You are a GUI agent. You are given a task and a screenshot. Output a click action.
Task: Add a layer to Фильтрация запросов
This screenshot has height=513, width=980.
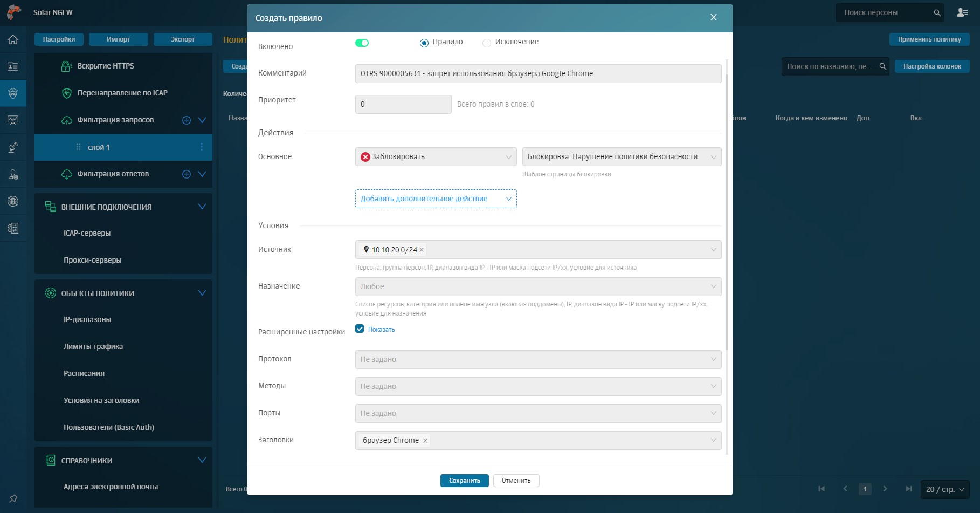click(x=187, y=120)
